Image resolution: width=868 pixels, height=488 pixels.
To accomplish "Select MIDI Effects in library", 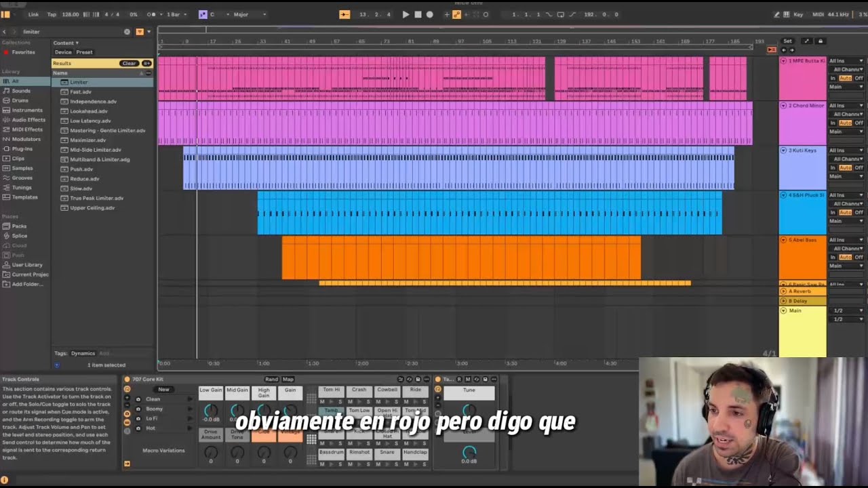I will click(x=27, y=129).
